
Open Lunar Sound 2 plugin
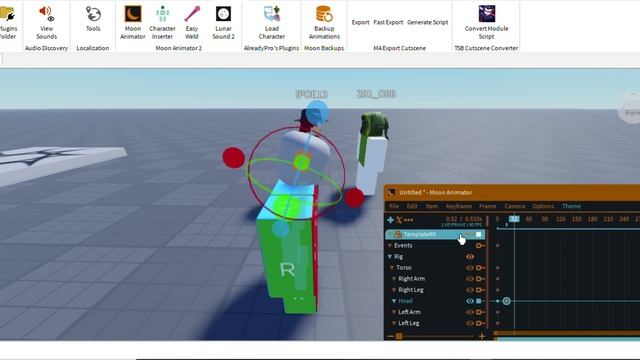(x=223, y=22)
